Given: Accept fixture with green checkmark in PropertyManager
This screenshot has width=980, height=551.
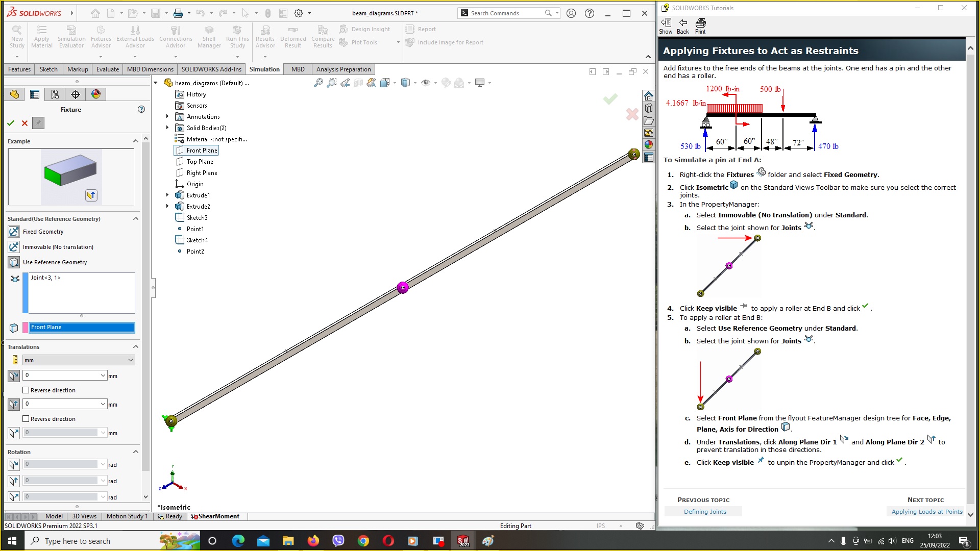Looking at the screenshot, I should 11,123.
